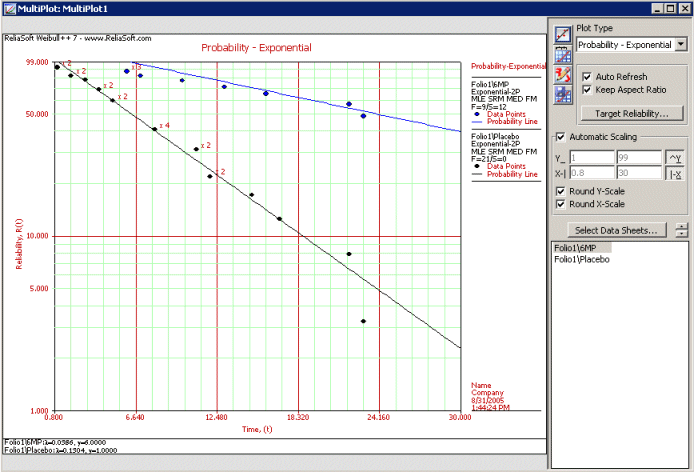
Task: Uncheck Automatic Scaling
Action: point(560,137)
